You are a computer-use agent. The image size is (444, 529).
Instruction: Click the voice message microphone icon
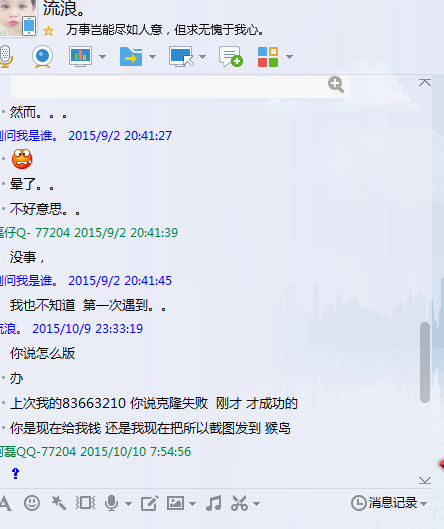click(x=111, y=503)
